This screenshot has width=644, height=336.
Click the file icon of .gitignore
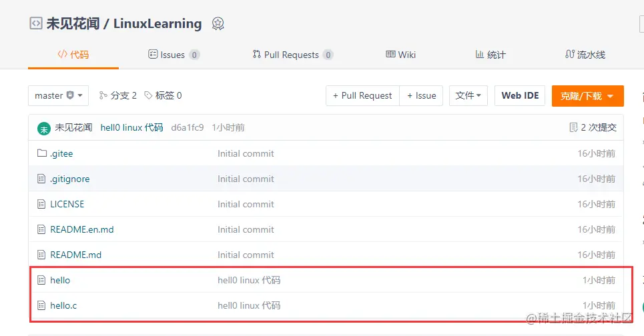[x=41, y=179]
